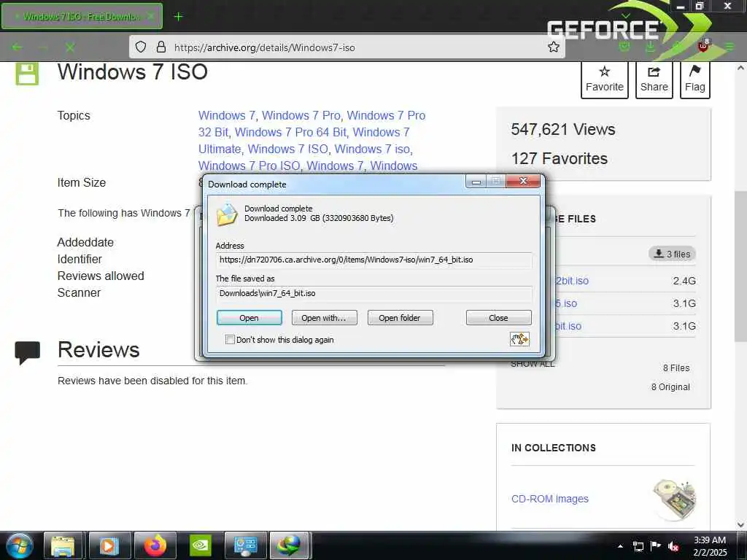
Task: Open the media player taskbar icon
Action: 109,545
